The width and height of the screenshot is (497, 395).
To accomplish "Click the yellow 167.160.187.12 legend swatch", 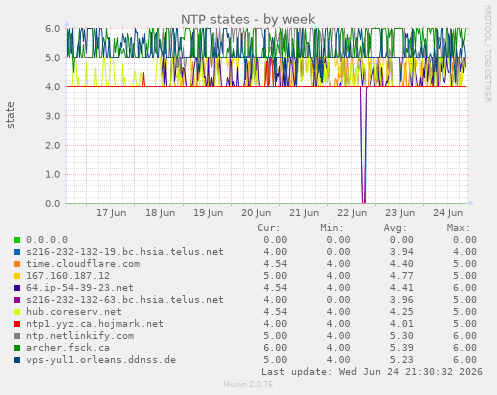I will (x=17, y=276).
